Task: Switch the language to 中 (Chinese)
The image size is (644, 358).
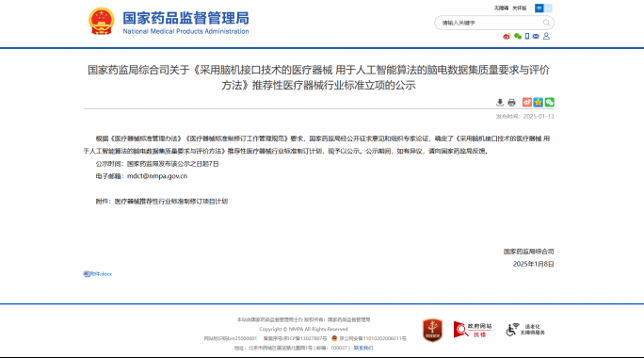Action: pos(539,8)
